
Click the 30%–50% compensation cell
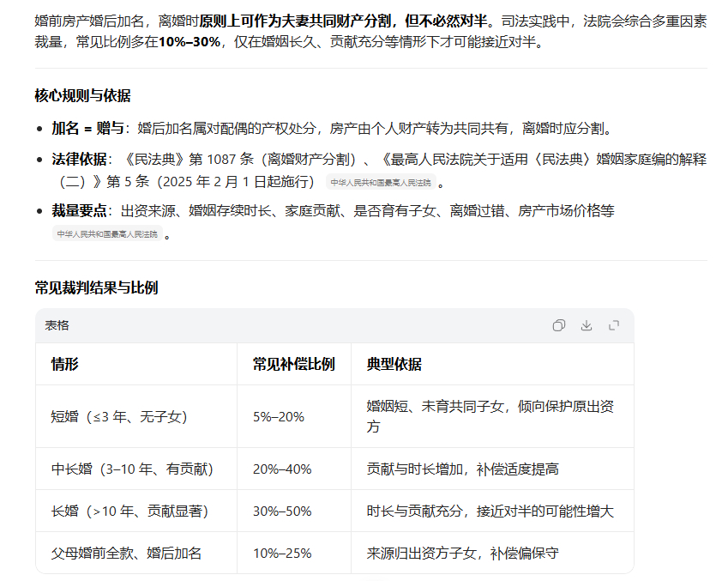(x=280, y=510)
